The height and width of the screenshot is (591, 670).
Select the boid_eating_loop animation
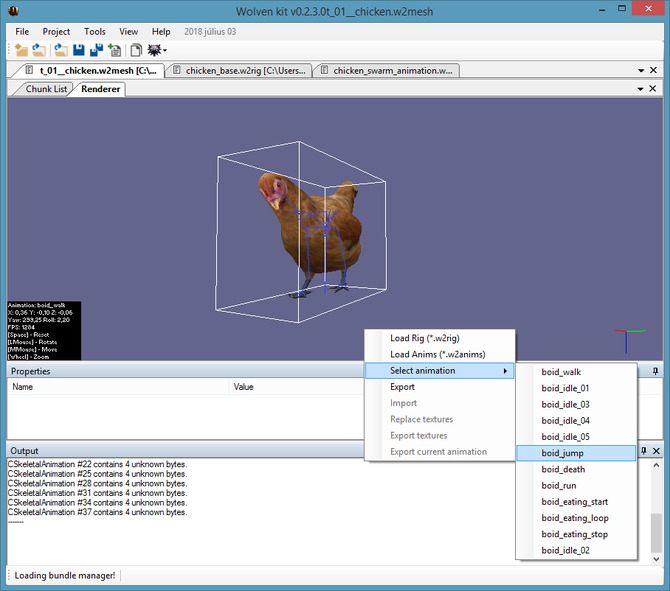tap(576, 518)
